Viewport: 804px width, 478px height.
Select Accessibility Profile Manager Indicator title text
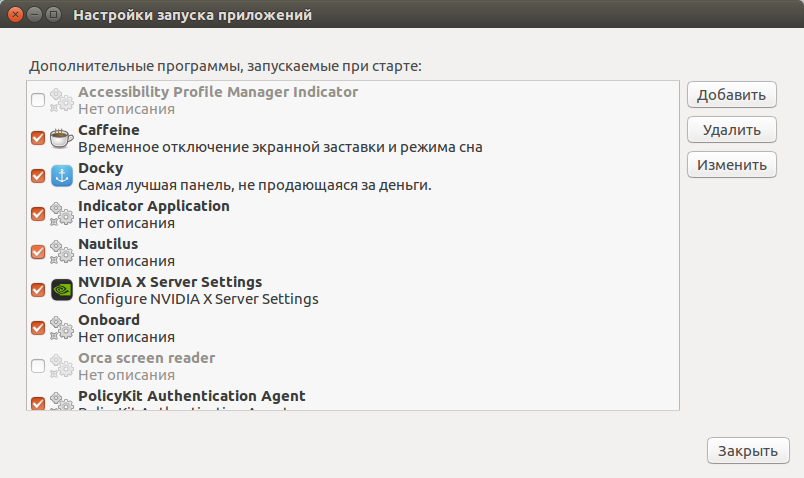point(218,92)
